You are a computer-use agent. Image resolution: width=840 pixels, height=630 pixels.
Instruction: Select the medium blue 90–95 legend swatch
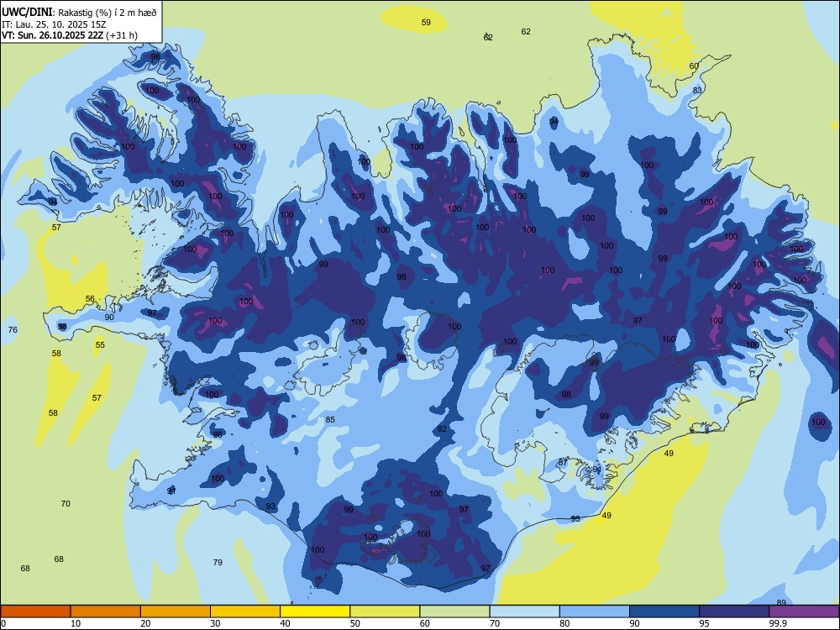[664, 612]
